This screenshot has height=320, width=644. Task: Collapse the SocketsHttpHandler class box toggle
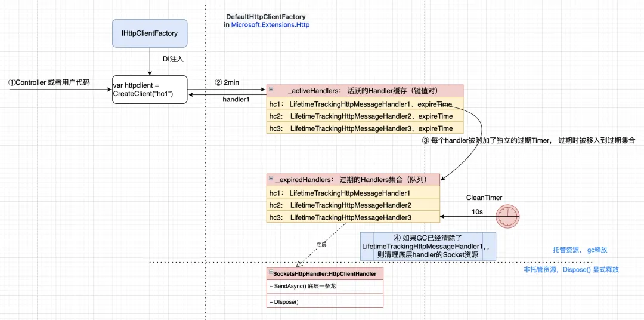pos(270,273)
